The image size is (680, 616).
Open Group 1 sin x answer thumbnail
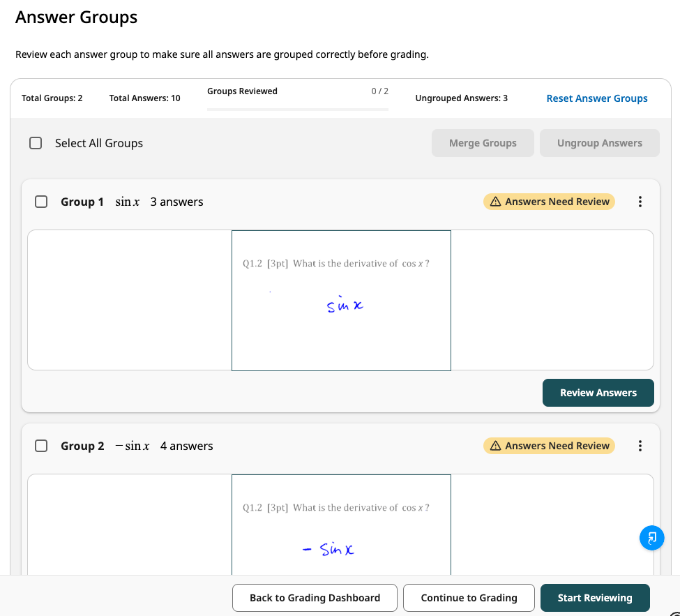tap(341, 301)
